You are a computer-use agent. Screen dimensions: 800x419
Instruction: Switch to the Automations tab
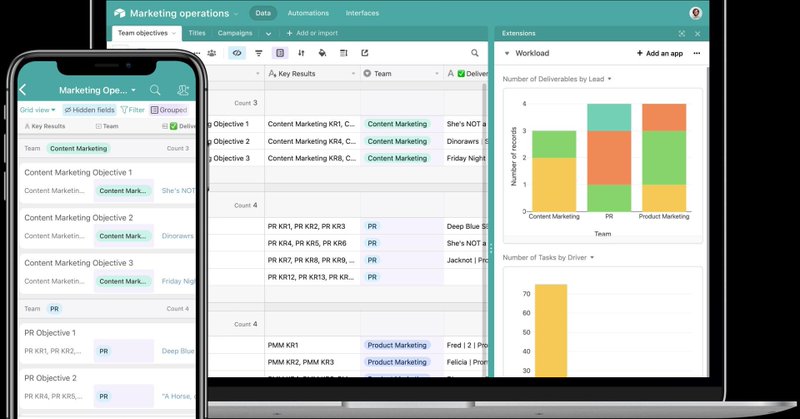pyautogui.click(x=308, y=13)
